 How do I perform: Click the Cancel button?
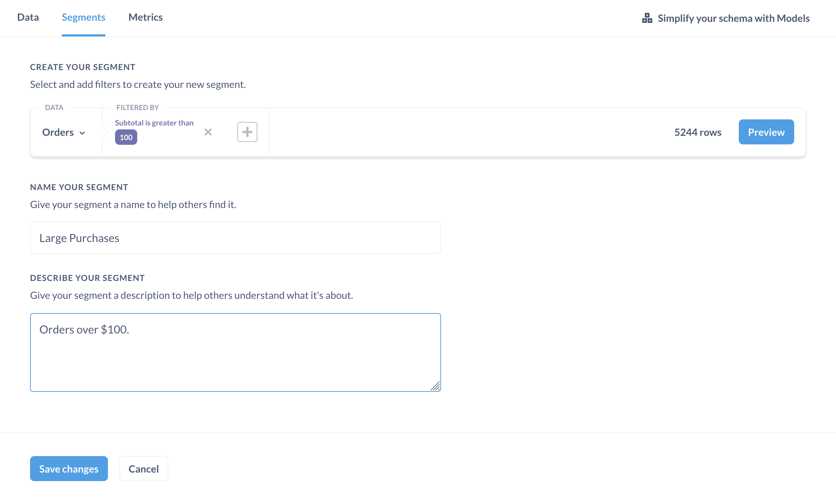click(x=143, y=469)
